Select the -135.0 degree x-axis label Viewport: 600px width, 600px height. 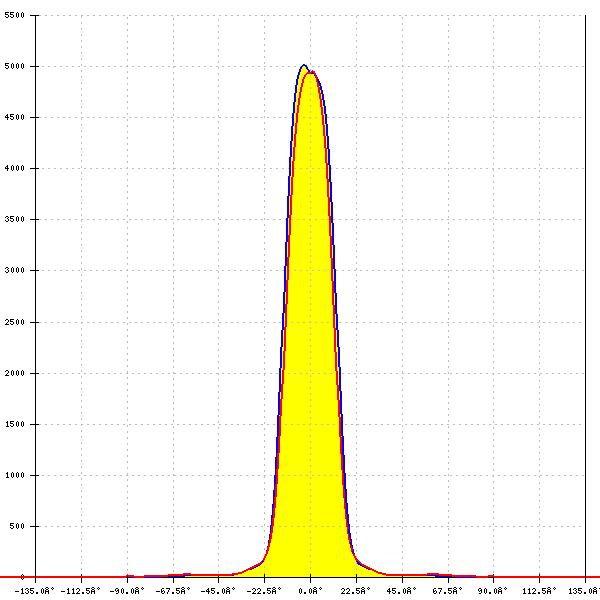(x=34, y=591)
